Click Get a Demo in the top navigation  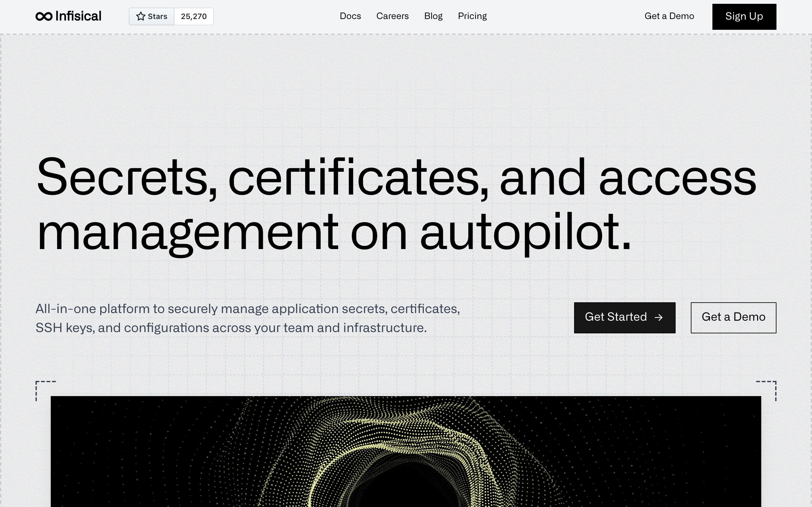tap(669, 16)
